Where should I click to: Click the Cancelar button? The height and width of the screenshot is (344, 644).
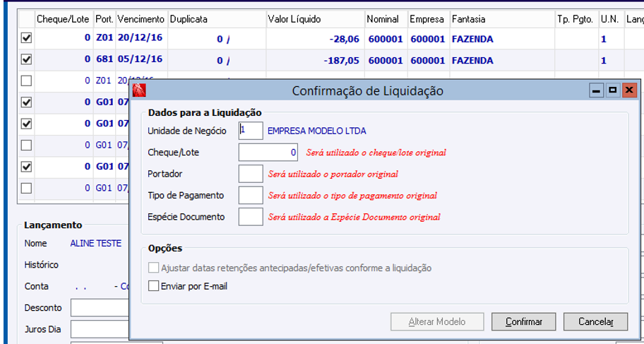tap(595, 322)
